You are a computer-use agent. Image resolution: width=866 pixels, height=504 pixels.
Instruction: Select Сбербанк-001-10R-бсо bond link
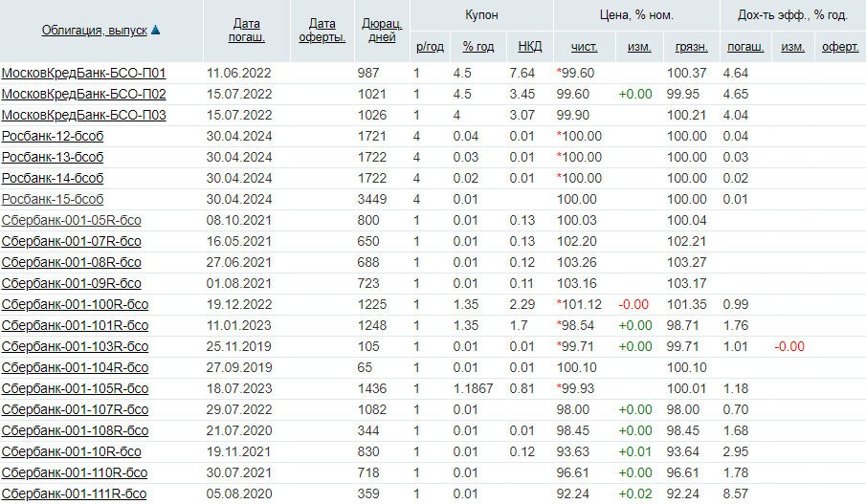[x=72, y=451]
